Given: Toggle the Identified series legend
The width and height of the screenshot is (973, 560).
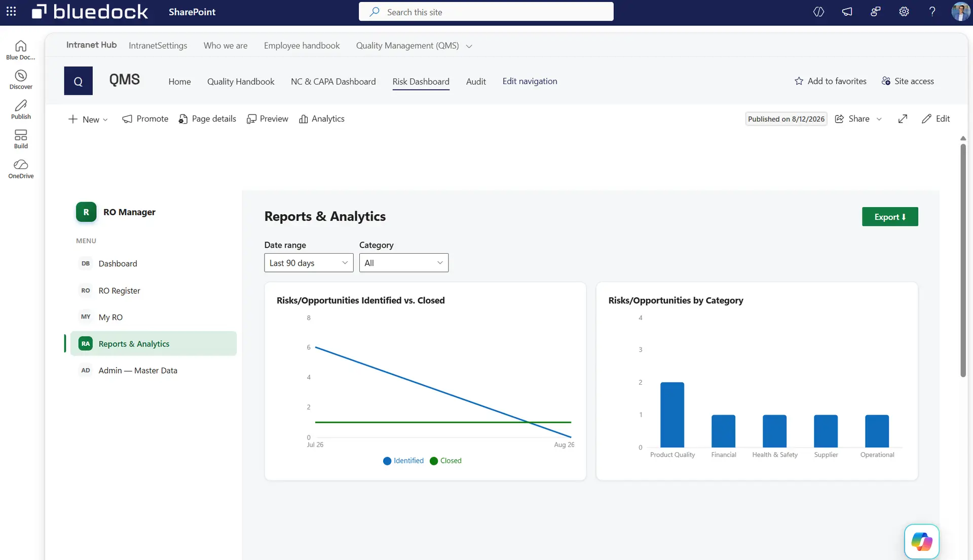Looking at the screenshot, I should (x=403, y=461).
